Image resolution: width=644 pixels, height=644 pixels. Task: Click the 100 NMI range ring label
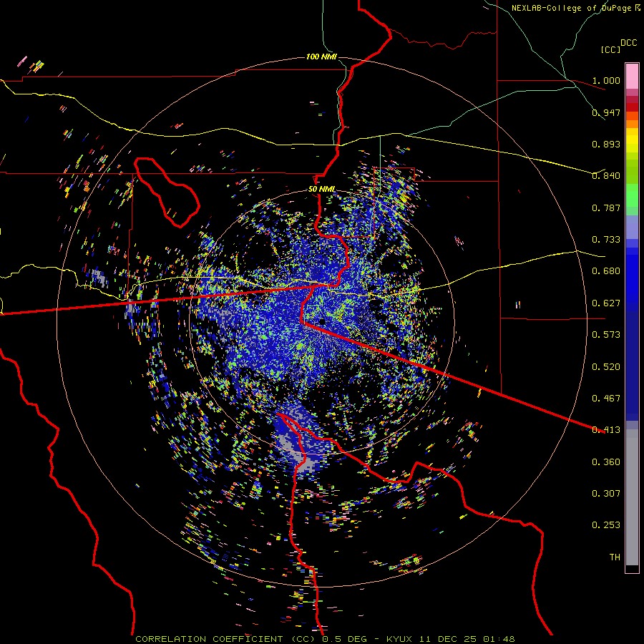pyautogui.click(x=321, y=57)
